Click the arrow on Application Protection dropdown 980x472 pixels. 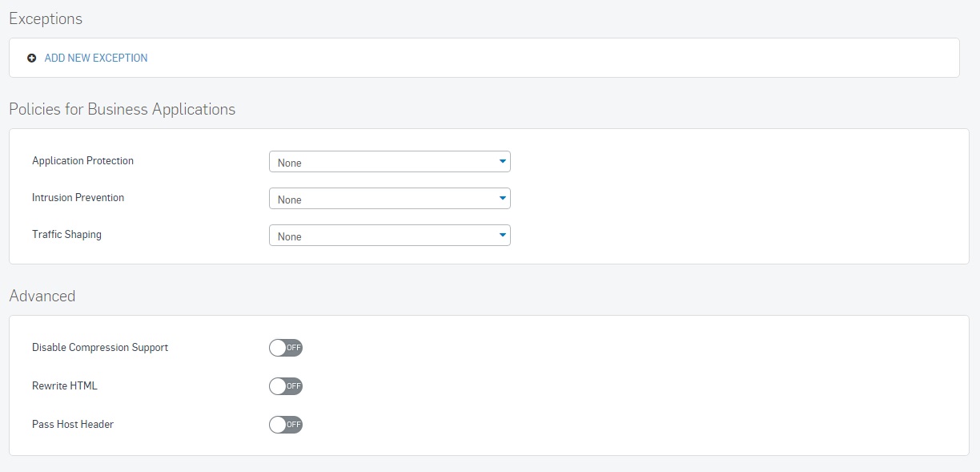tap(502, 162)
